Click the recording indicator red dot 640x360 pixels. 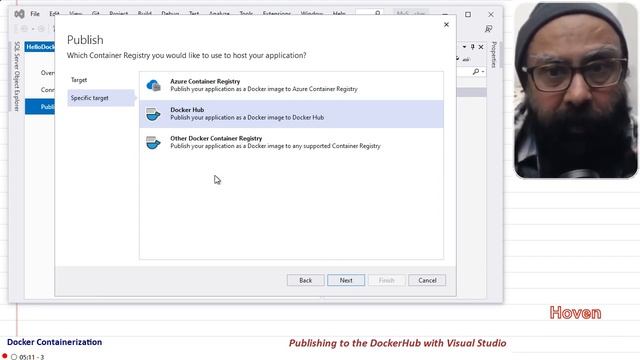(x=5, y=356)
